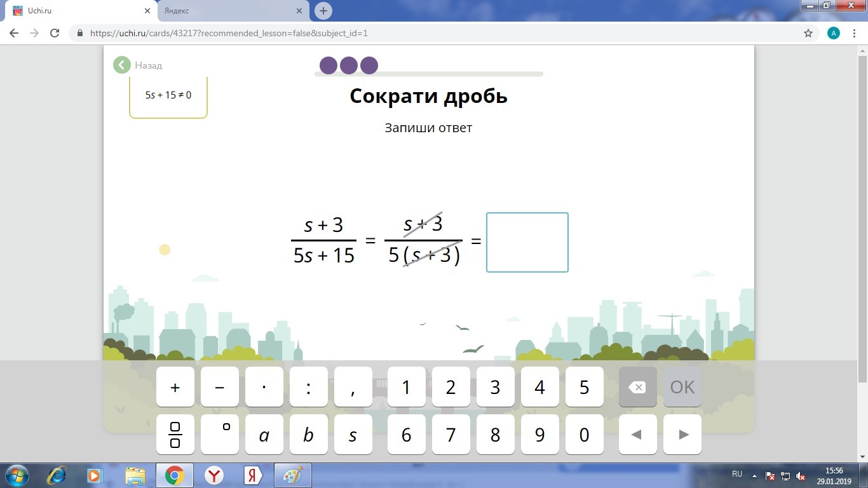Image resolution: width=868 pixels, height=488 pixels.
Task: Open Yandex Browser from taskbar
Action: [214, 475]
